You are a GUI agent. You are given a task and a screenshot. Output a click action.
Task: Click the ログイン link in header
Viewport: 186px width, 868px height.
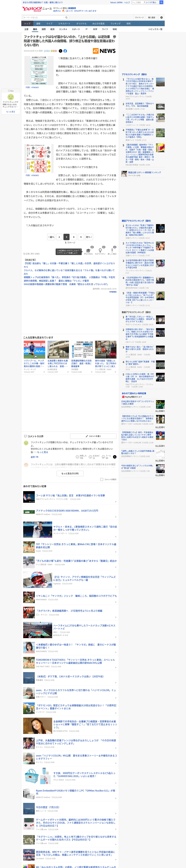[57, 11]
